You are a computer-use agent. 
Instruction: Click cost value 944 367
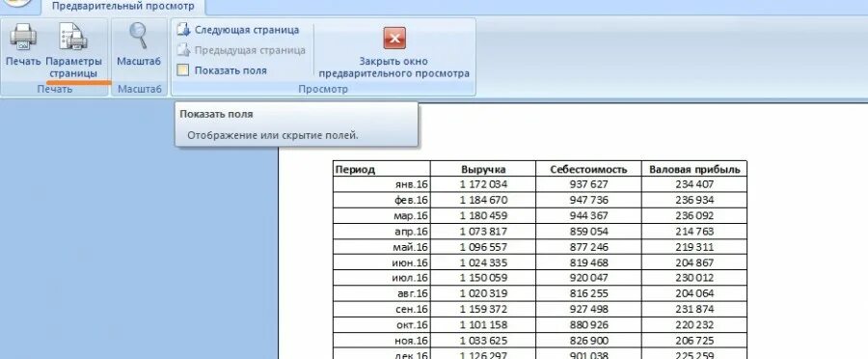tap(588, 215)
